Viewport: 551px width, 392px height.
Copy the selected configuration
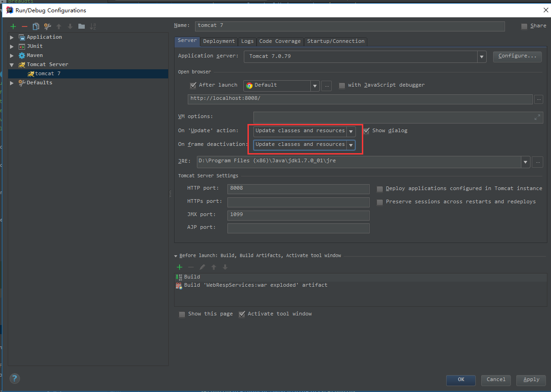click(36, 26)
